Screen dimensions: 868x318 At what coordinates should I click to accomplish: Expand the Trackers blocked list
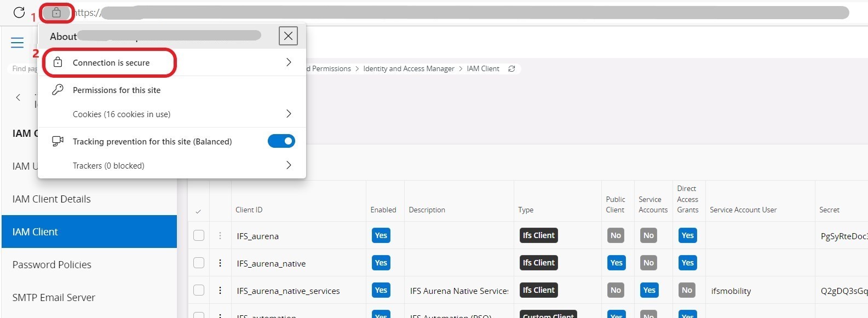tap(171, 165)
